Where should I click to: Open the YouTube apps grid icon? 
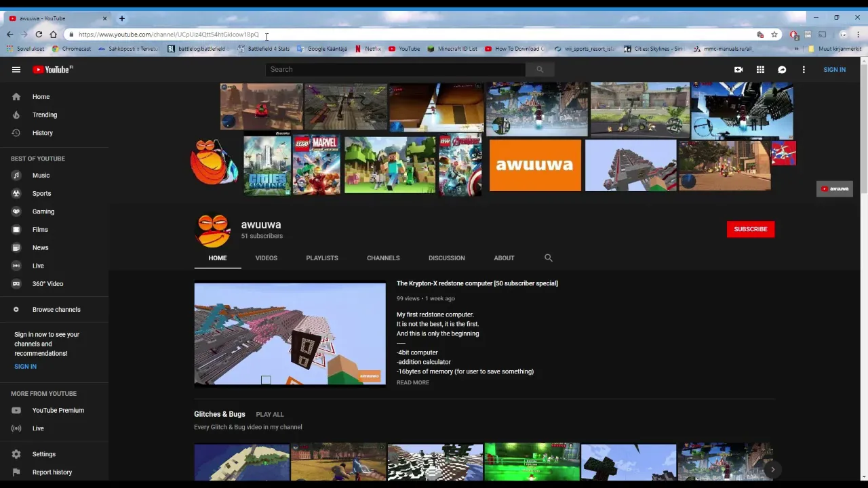760,69
